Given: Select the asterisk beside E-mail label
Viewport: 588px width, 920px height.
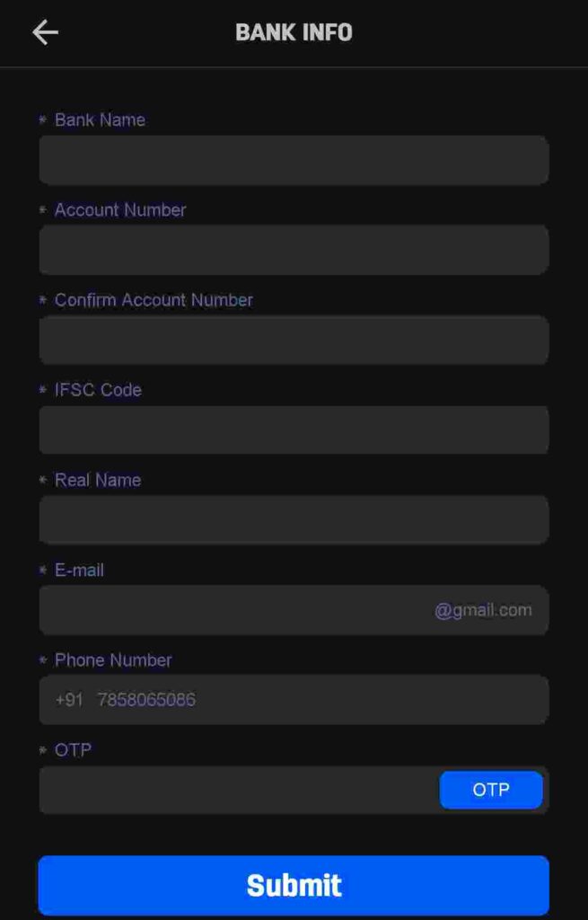Looking at the screenshot, I should pyautogui.click(x=41, y=570).
